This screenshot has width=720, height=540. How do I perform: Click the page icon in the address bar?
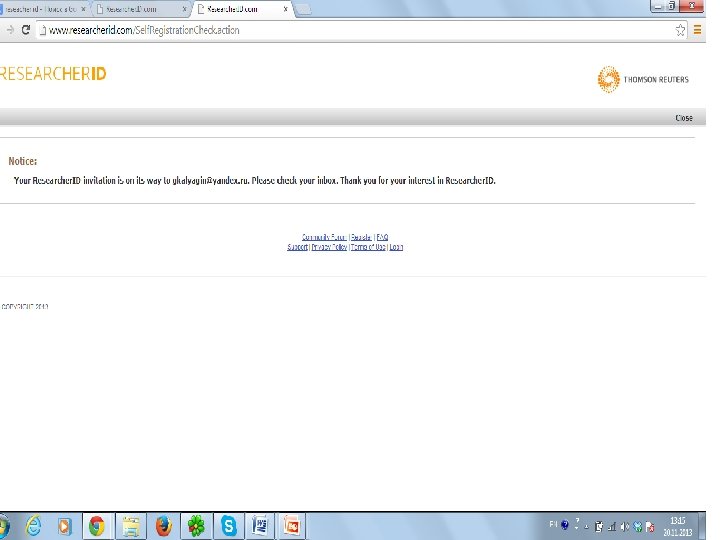[x=43, y=30]
